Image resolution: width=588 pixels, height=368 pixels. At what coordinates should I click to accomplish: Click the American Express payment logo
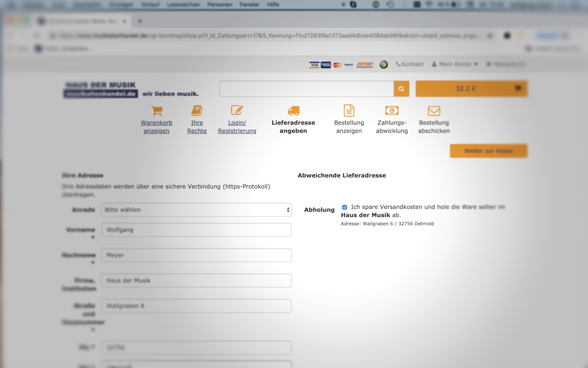point(326,65)
